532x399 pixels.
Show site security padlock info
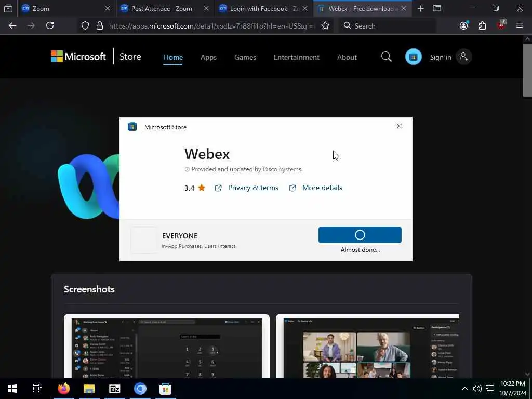pyautogui.click(x=99, y=25)
